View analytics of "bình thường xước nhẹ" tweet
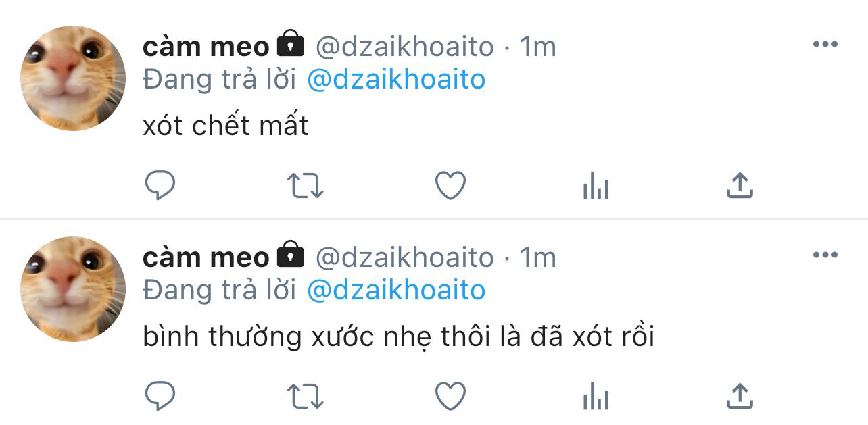 tap(596, 396)
